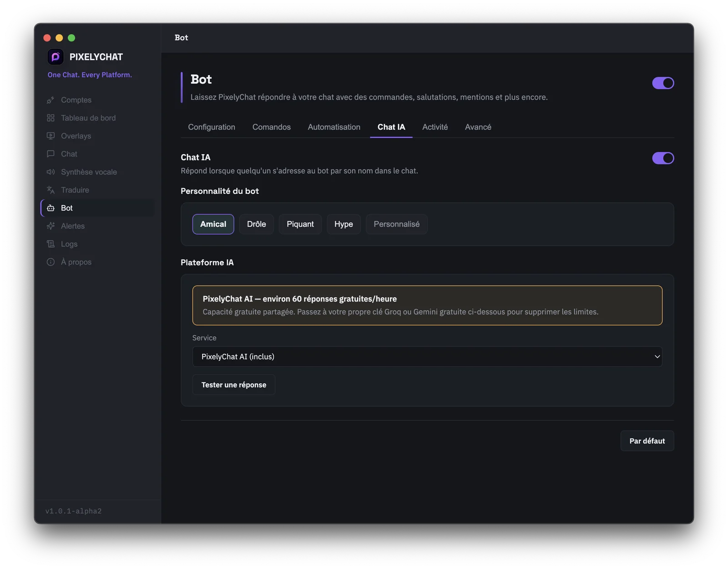Disable the main Bot toggle
Screen dimensions: 728x569
(663, 83)
